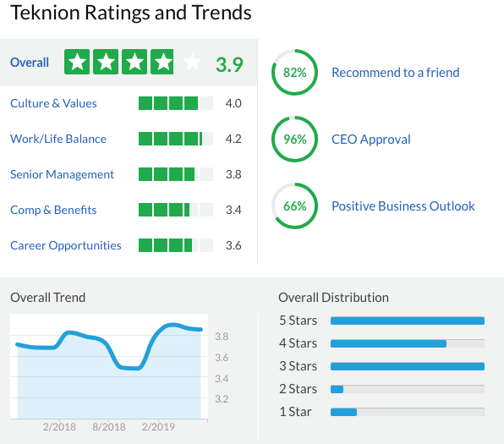
Task: Select the 4 Stars distribution bar
Action: 408,343
